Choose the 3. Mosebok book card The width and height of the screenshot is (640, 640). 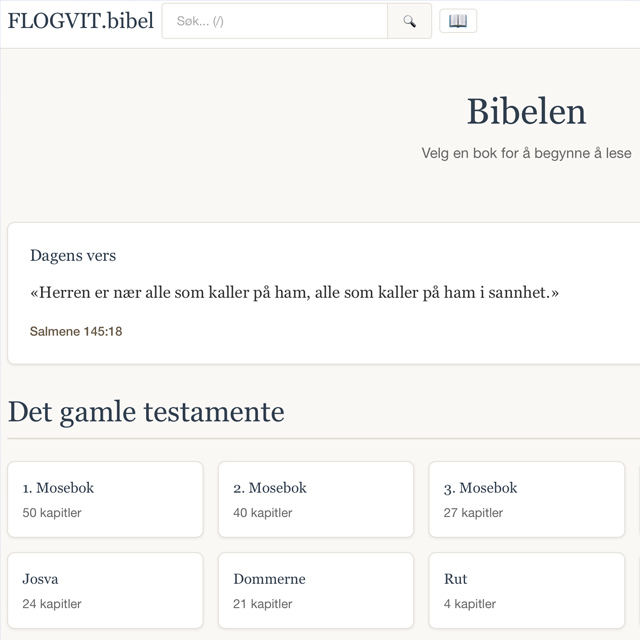pyautogui.click(x=526, y=499)
